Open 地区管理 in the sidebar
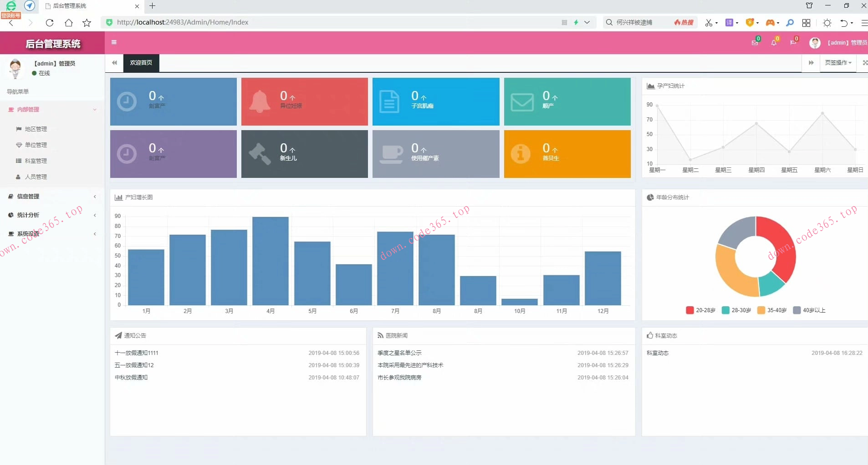Screen dimensions: 868x465 pos(36,129)
